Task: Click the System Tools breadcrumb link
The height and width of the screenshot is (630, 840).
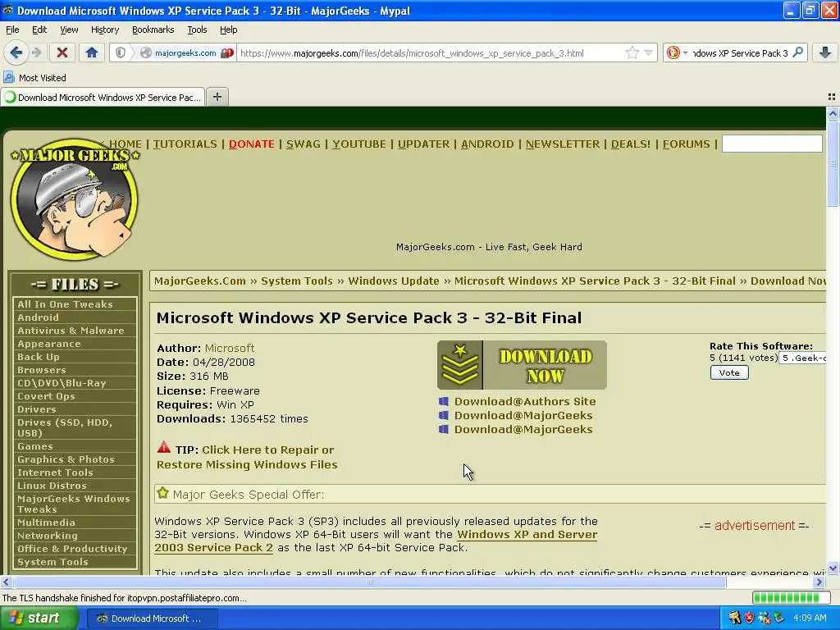Action: (297, 281)
